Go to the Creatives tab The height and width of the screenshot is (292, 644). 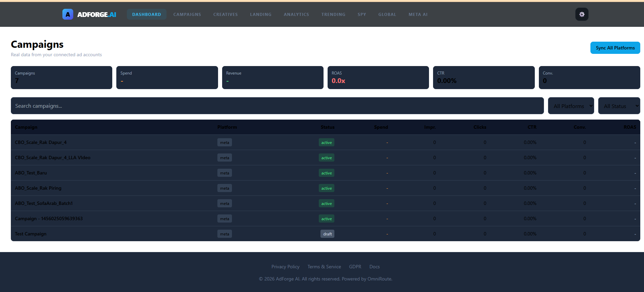[226, 14]
